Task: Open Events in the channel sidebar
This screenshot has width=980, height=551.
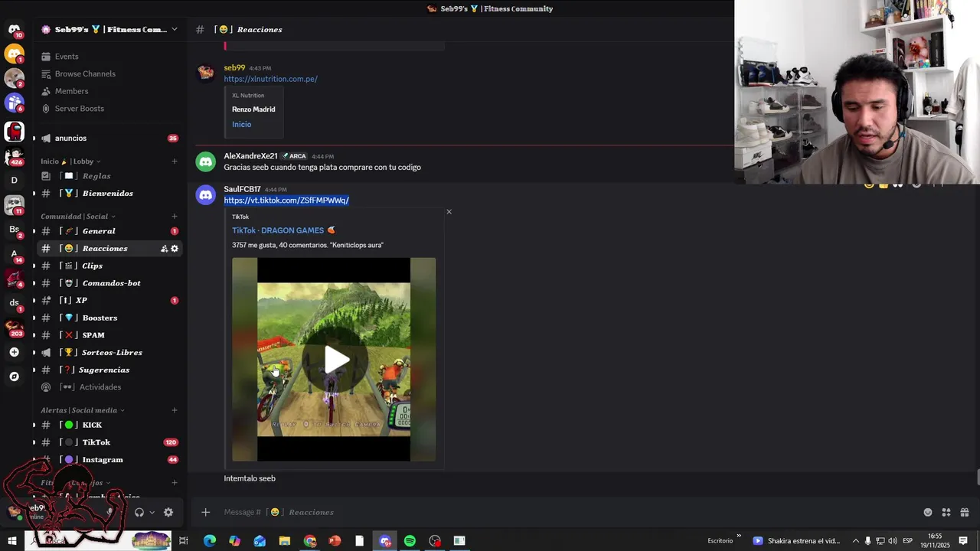Action: [x=67, y=57]
